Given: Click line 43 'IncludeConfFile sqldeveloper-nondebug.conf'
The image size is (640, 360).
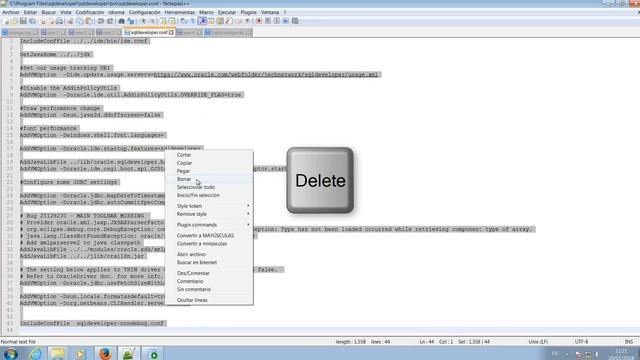Looking at the screenshot, I should [x=92, y=323].
